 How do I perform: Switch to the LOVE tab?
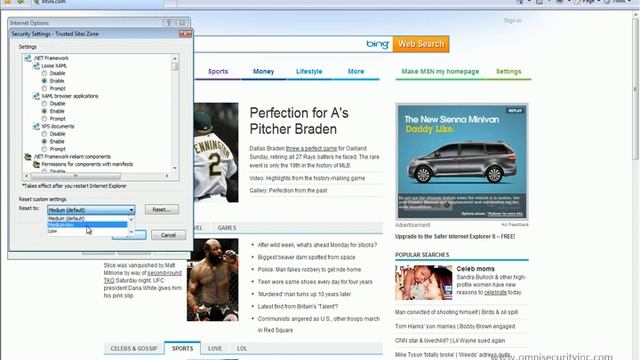click(215, 349)
